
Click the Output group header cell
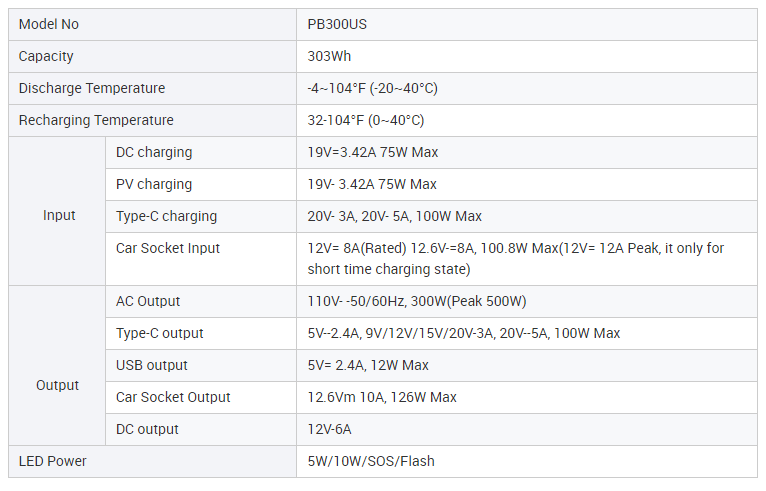click(58, 385)
